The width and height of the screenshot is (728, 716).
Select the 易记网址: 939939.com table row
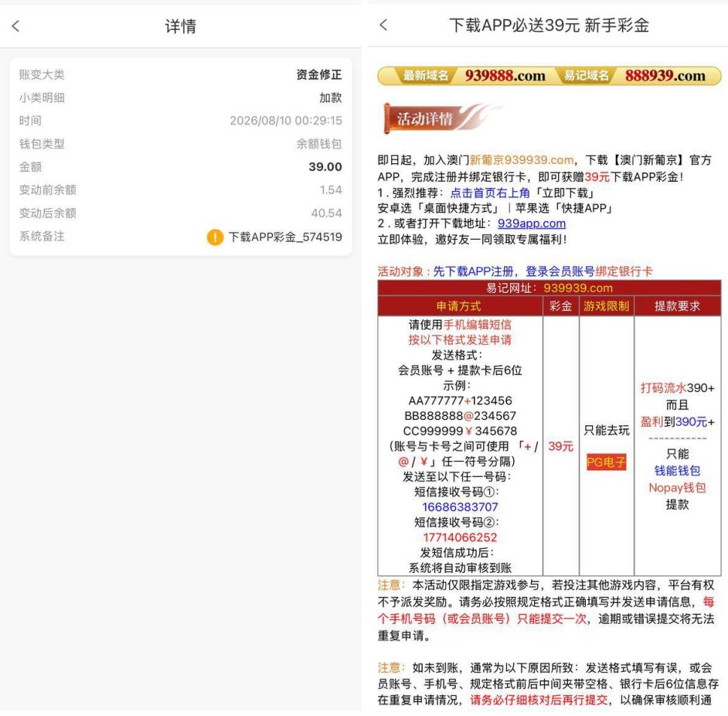tap(549, 288)
